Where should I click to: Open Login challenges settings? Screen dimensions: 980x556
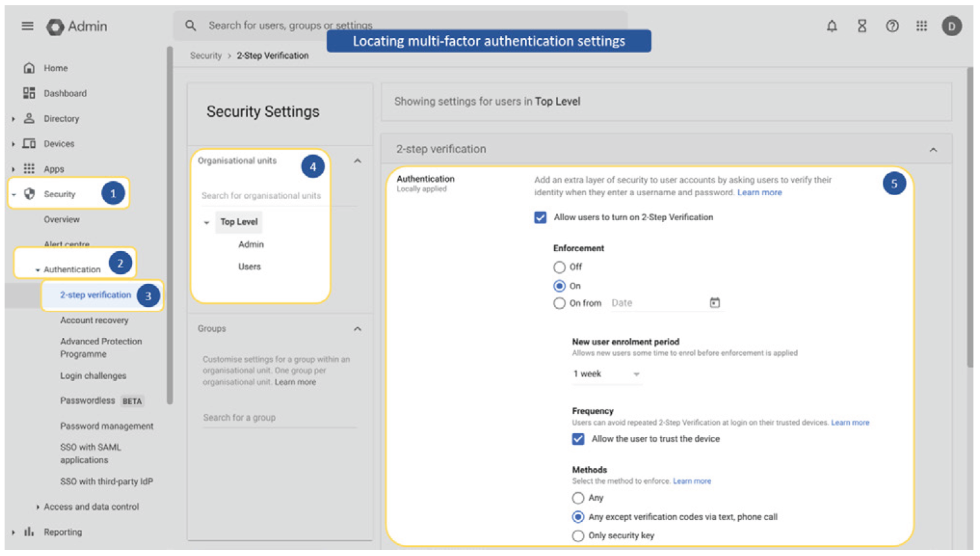point(93,376)
